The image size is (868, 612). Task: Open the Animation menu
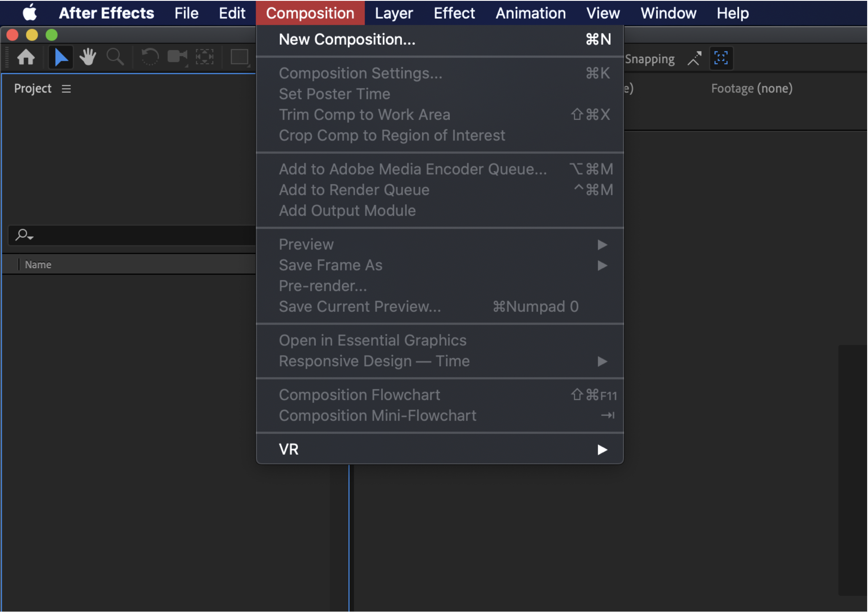pyautogui.click(x=530, y=13)
